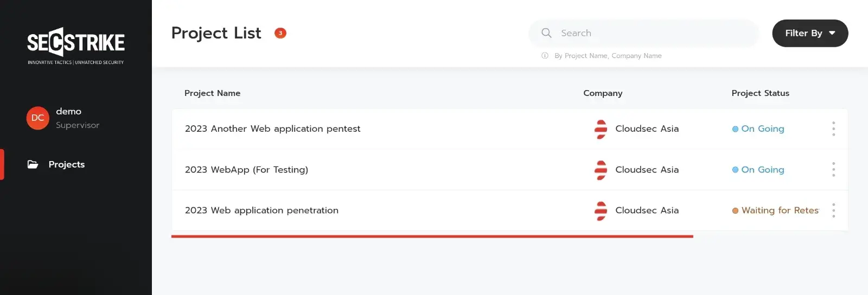This screenshot has height=295, width=868.
Task: Click the red progress bar below the list
Action: pos(432,236)
